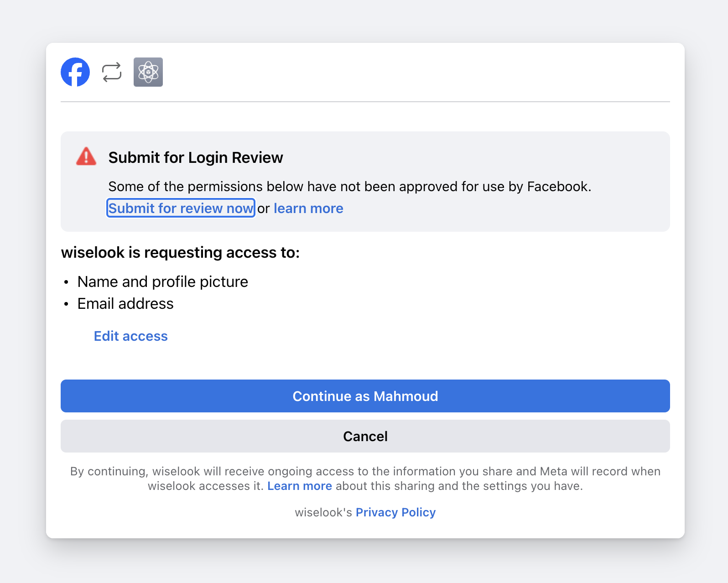Open the Submit for review now link
Viewport: 728px width, 583px height.
[x=181, y=208]
